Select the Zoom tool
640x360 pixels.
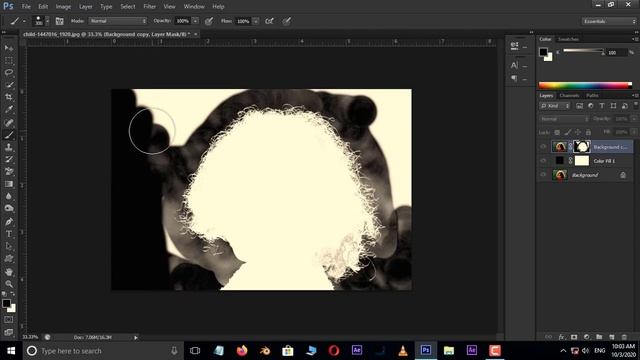point(9,284)
